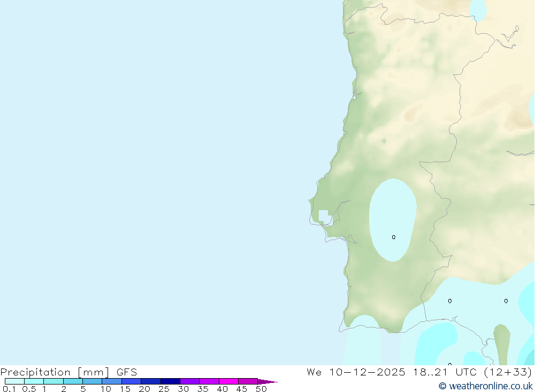Select the 2–5 mm legend color swatch

pyautogui.click(x=73, y=381)
